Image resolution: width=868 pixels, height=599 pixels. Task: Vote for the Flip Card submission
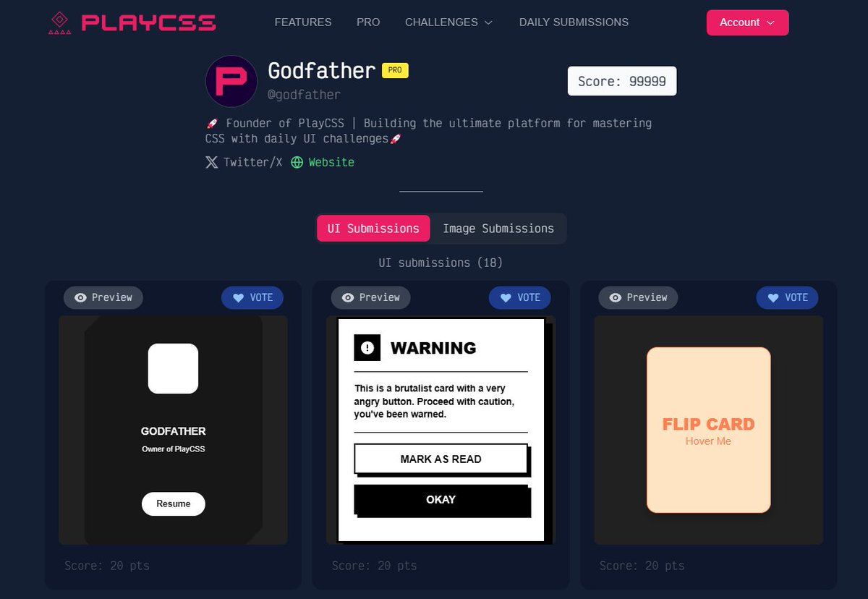(x=788, y=297)
